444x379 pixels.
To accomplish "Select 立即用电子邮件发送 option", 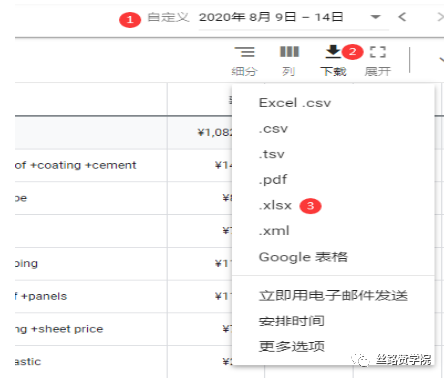I will point(333,296).
